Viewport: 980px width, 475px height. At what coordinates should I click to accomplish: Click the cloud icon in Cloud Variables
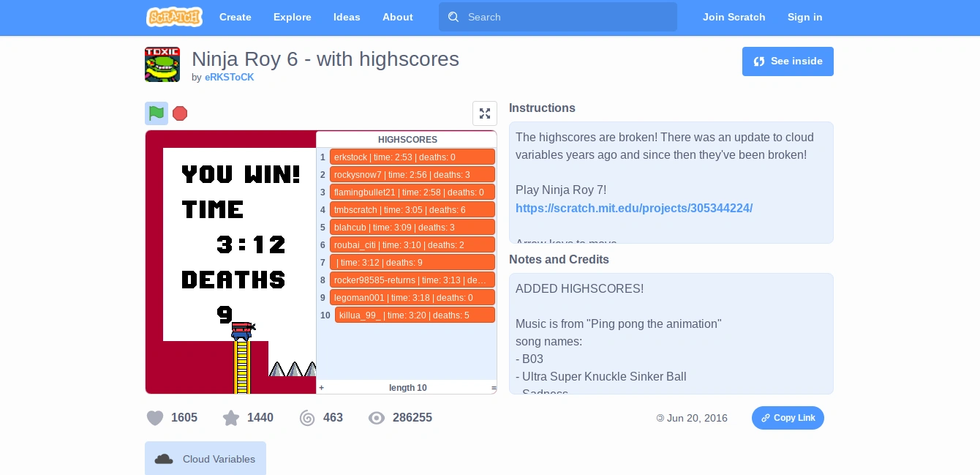click(x=164, y=459)
